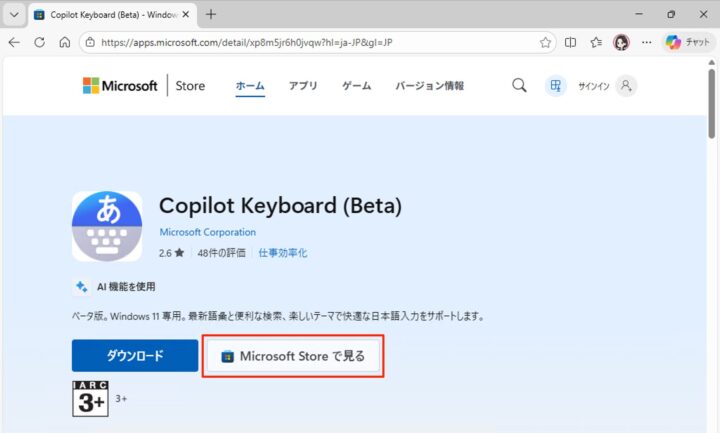Viewport: 720px width, 433px height.
Task: Open the split screen view icon
Action: (x=571, y=43)
